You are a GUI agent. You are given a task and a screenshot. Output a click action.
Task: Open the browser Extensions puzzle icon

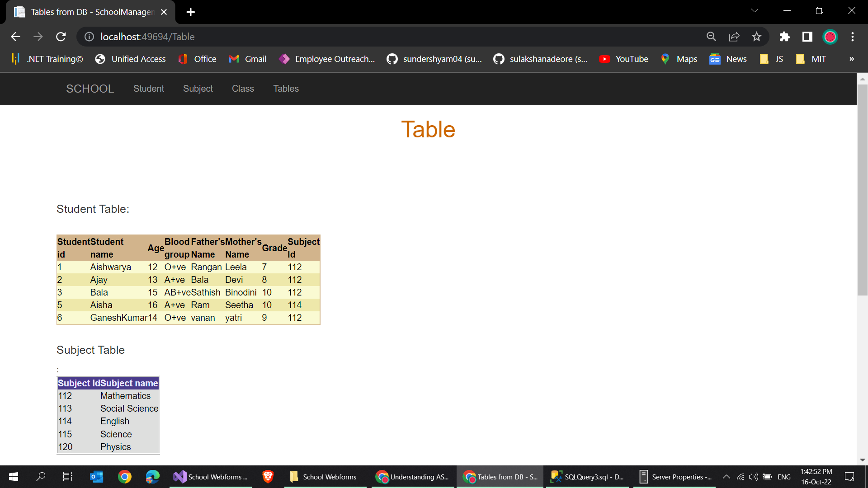click(x=785, y=37)
